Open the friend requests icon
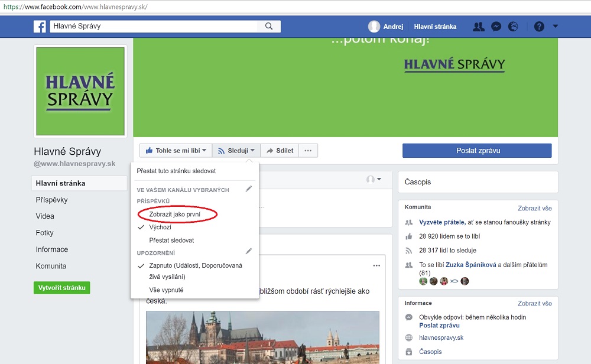The width and height of the screenshot is (591, 364). 479,27
